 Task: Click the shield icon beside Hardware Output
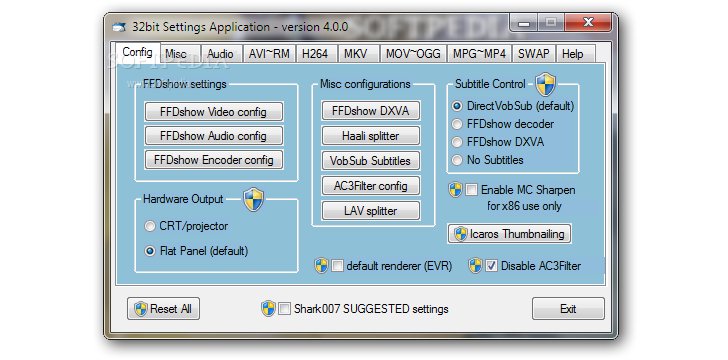(x=254, y=199)
